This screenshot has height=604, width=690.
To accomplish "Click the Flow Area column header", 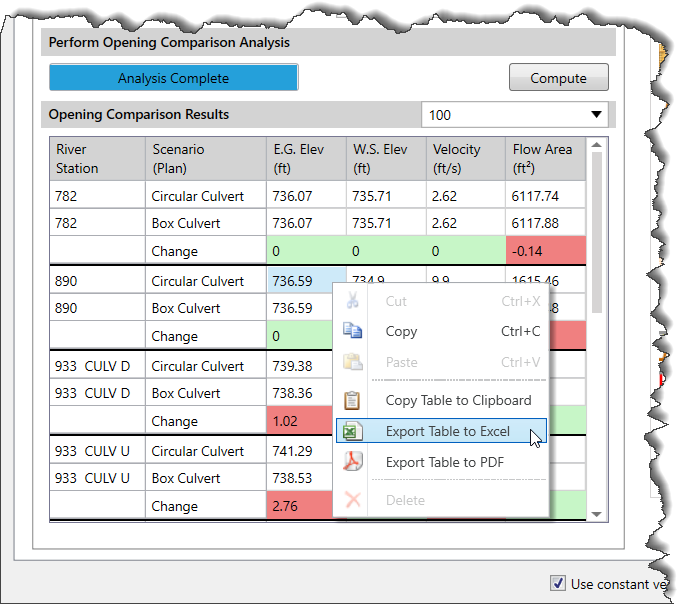I will click(x=546, y=159).
